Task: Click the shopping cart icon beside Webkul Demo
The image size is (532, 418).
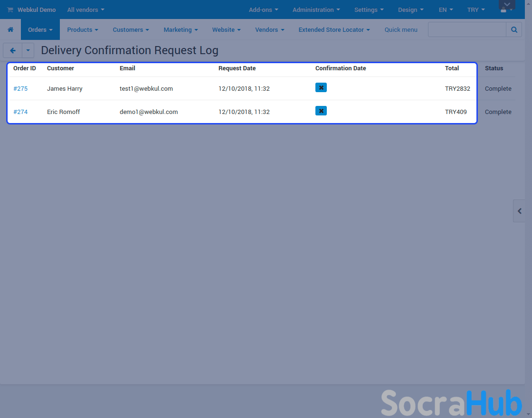Action: tap(10, 10)
